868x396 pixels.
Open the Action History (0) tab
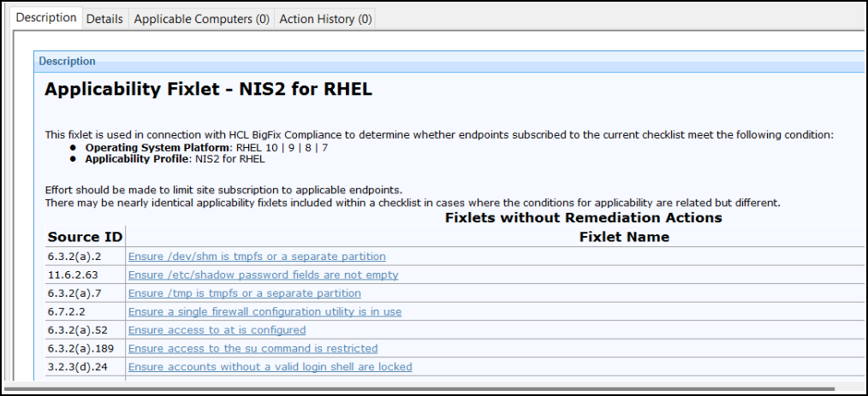(325, 19)
